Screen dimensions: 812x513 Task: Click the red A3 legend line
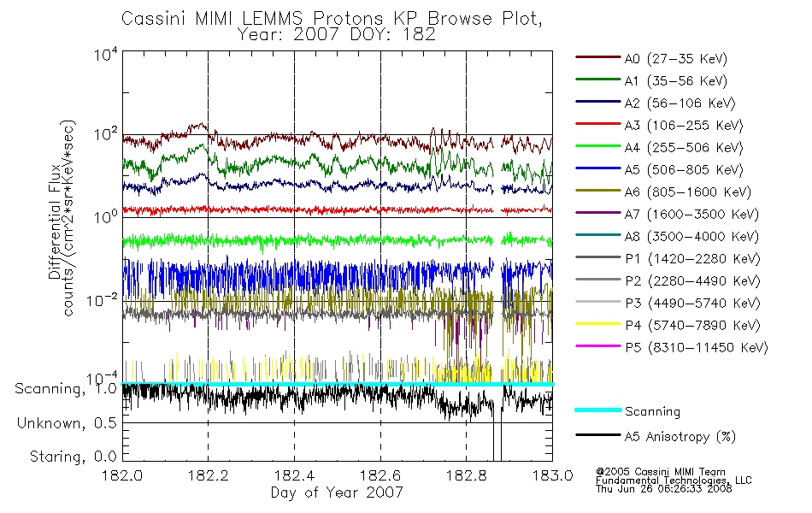(x=598, y=124)
